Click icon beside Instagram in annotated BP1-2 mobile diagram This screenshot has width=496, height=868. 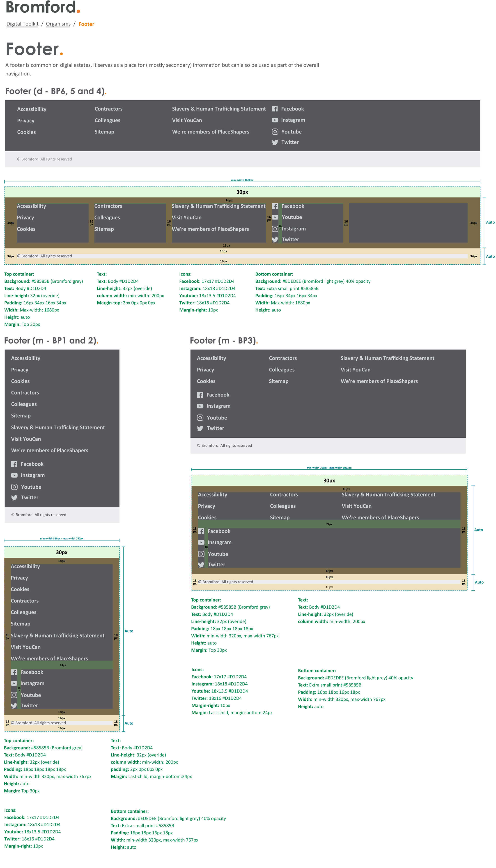click(x=14, y=684)
